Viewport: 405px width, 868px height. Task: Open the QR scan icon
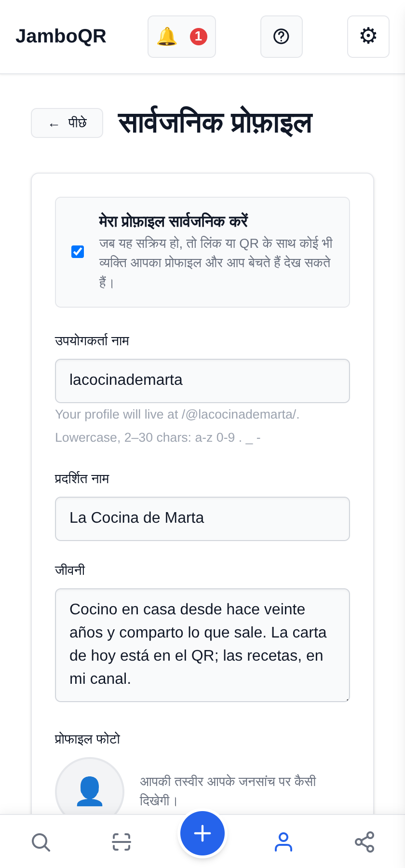coord(121,842)
